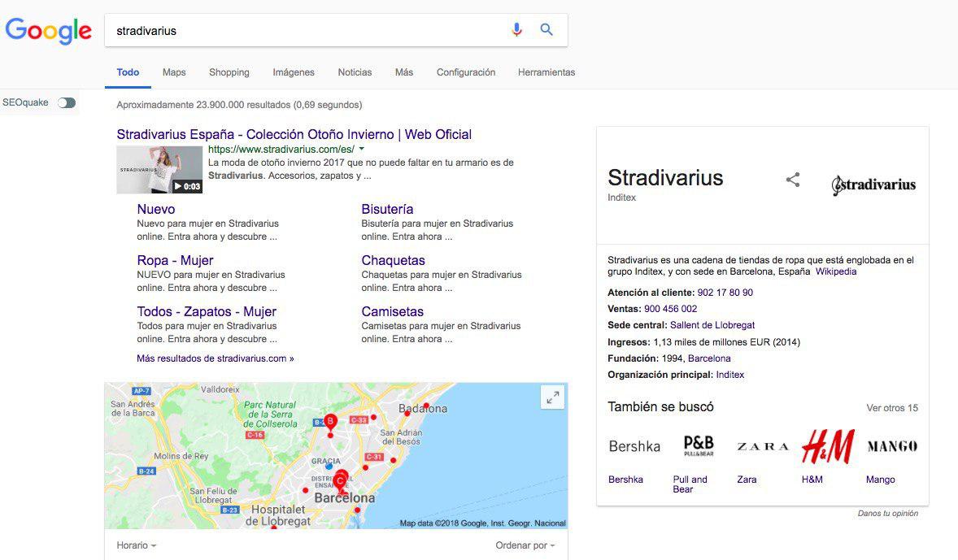Image resolution: width=958 pixels, height=560 pixels.
Task: Open Bershka text link
Action: pyautogui.click(x=625, y=480)
